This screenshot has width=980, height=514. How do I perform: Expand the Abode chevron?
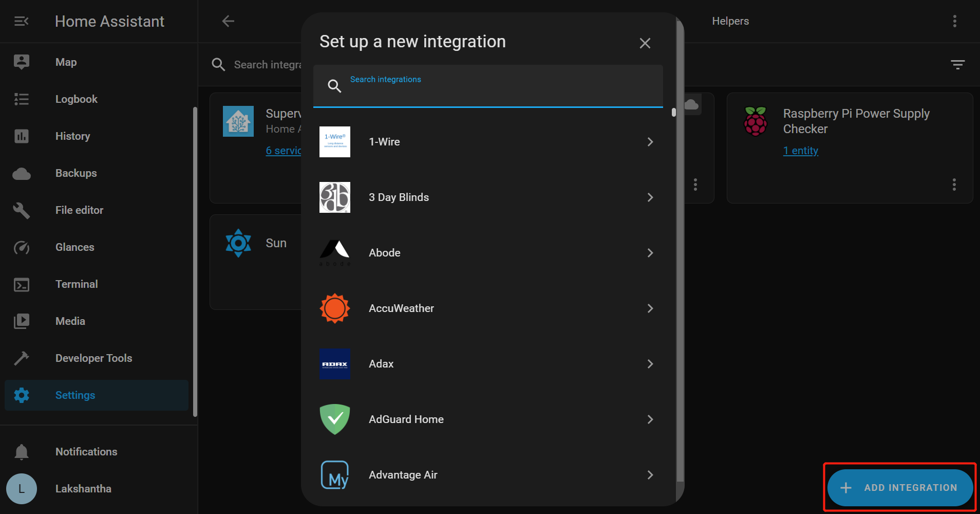click(x=650, y=253)
